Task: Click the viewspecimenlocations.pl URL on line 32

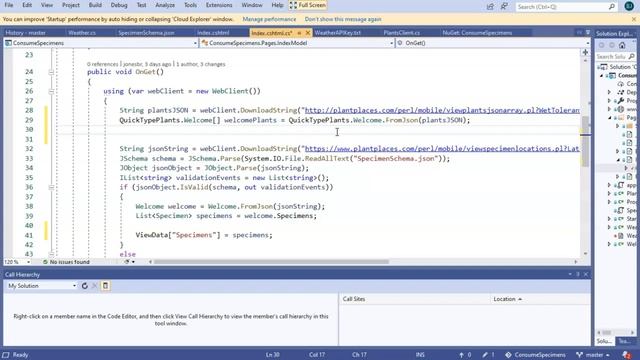Action: point(442,149)
